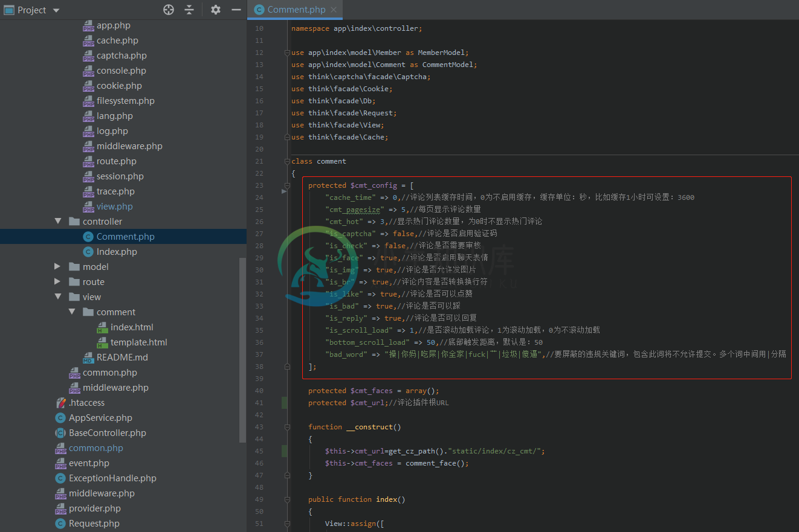Screen dimensions: 799x532
Task: Click the class icon beside AppService.php
Action: pyautogui.click(x=60, y=418)
